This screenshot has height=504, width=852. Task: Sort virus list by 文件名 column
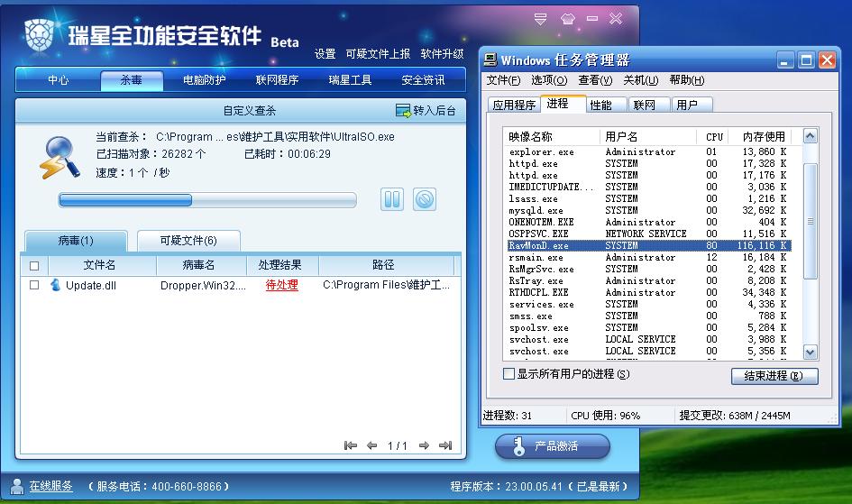coord(102,265)
